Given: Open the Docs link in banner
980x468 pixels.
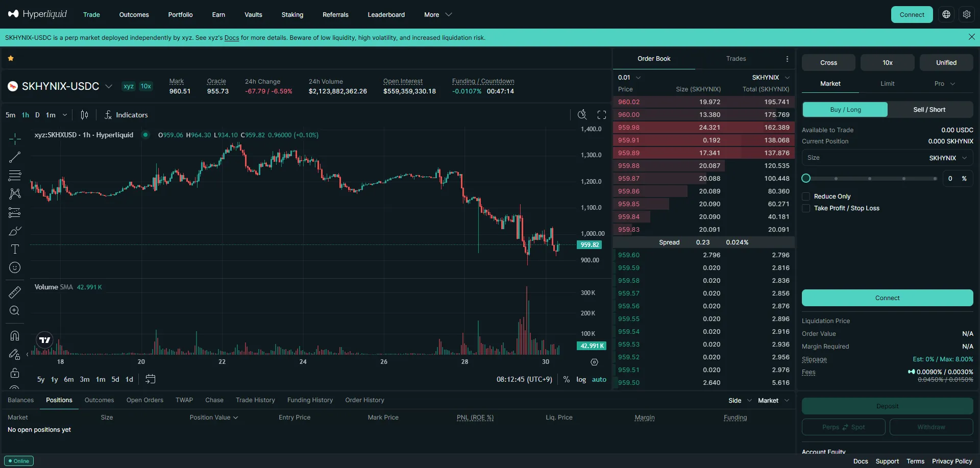Looking at the screenshot, I should click(232, 38).
